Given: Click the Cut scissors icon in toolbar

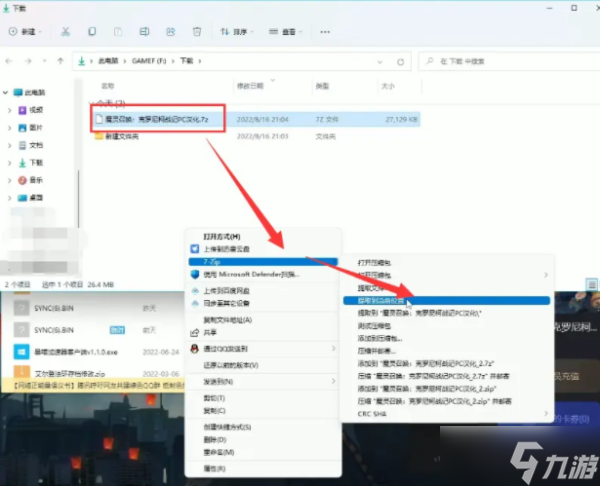Looking at the screenshot, I should tap(65, 32).
